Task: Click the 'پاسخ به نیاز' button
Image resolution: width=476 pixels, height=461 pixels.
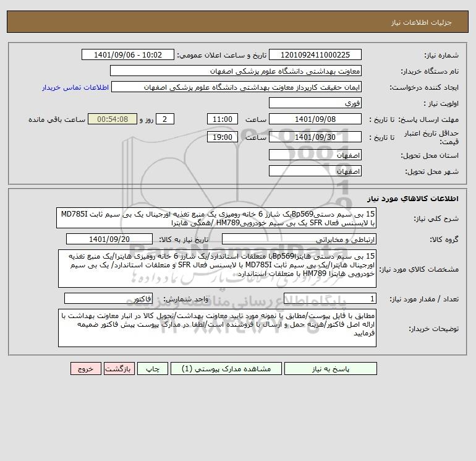Action: click(331, 369)
